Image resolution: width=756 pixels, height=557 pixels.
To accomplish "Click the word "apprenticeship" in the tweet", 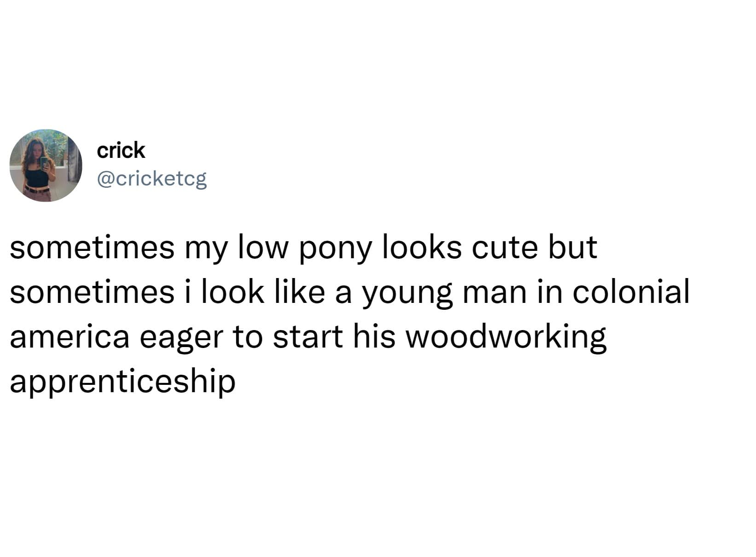I will coord(122,382).
